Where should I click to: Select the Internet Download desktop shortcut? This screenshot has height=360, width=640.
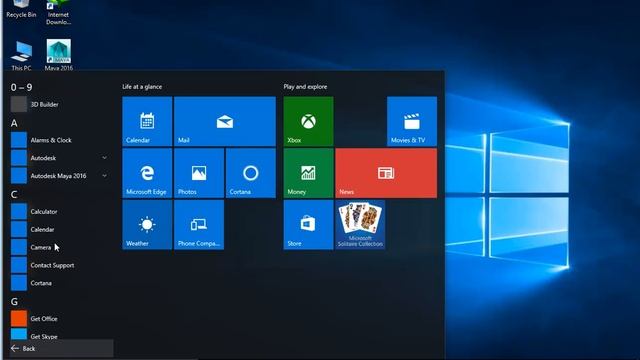58,13
